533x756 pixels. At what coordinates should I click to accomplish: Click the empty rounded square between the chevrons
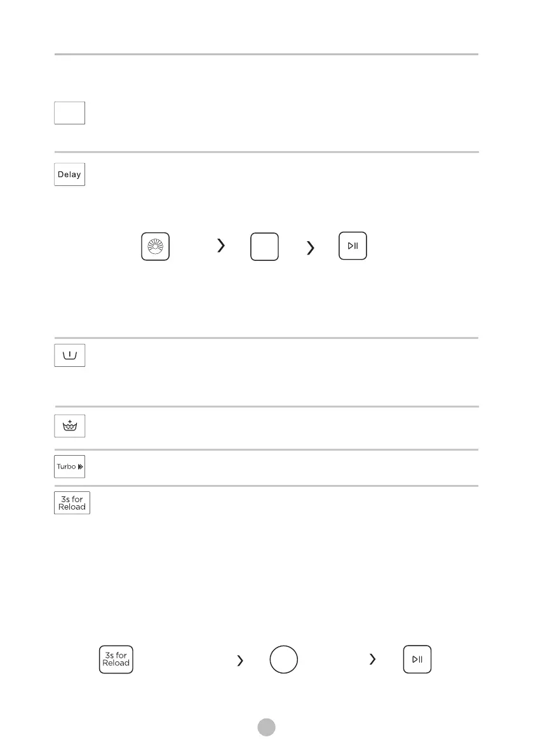point(264,247)
